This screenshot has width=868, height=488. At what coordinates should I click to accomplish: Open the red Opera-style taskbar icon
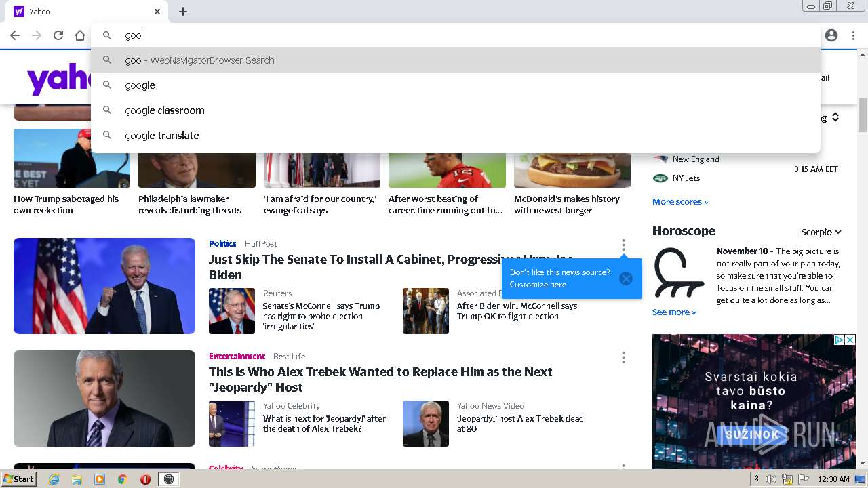(145, 479)
